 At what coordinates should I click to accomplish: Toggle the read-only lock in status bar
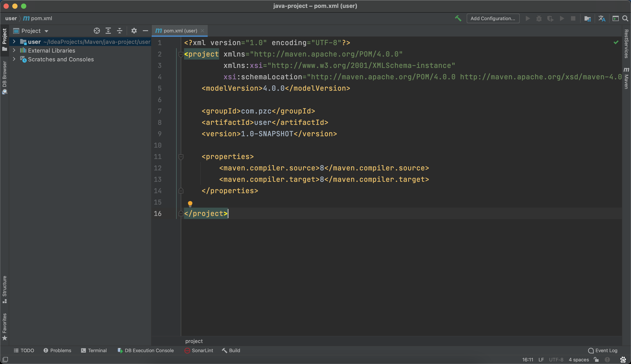click(x=596, y=359)
